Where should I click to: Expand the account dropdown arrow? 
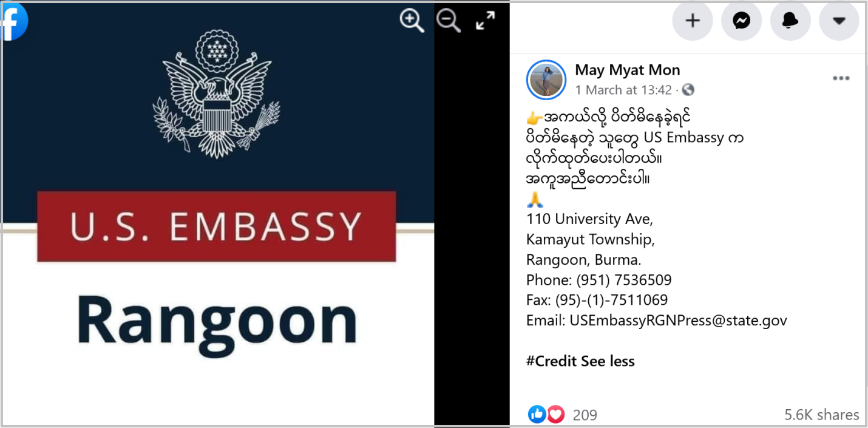pyautogui.click(x=839, y=21)
